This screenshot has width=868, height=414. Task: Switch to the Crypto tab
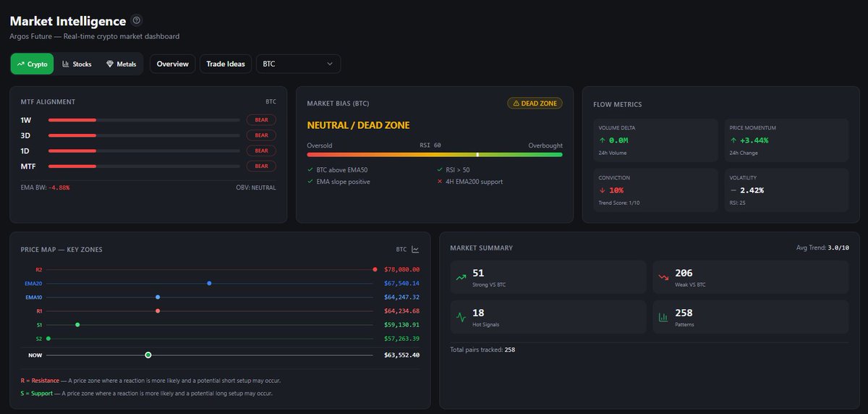(x=33, y=64)
